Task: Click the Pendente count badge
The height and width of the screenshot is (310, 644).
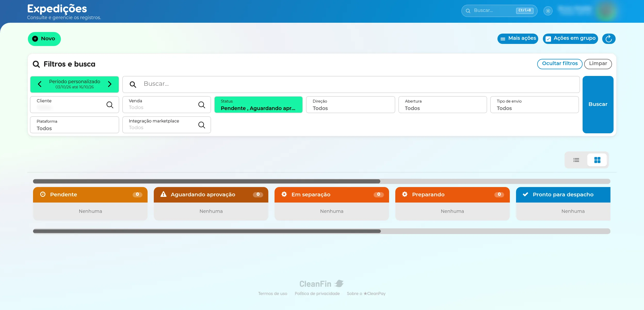Action: point(138,194)
